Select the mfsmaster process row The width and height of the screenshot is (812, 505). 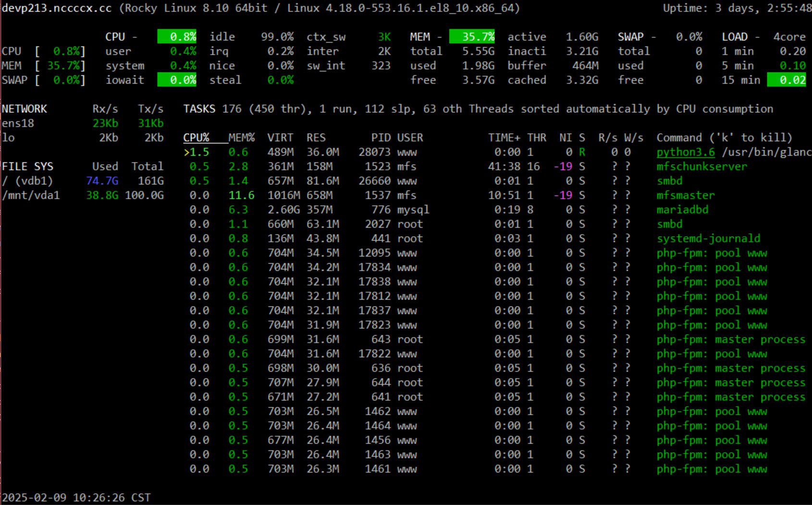click(497, 195)
